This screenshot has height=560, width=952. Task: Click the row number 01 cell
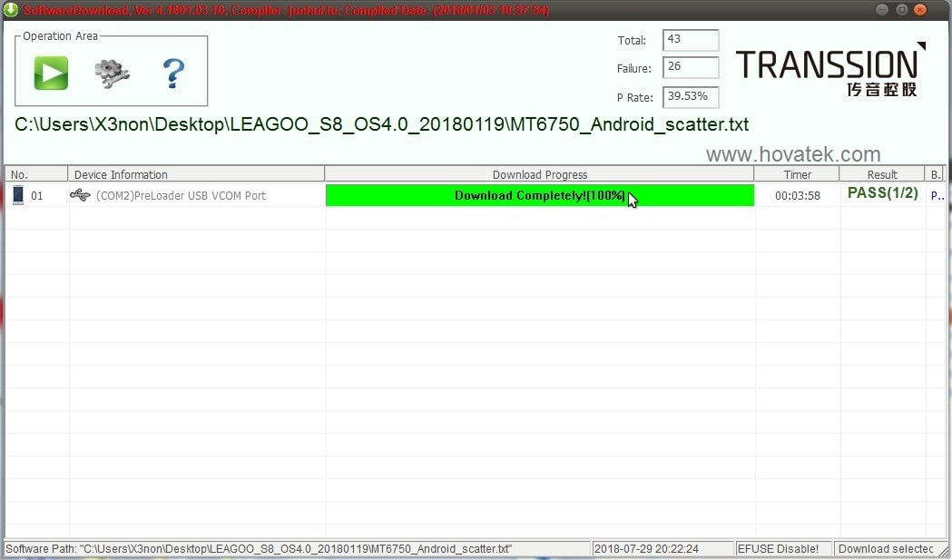pyautogui.click(x=37, y=195)
